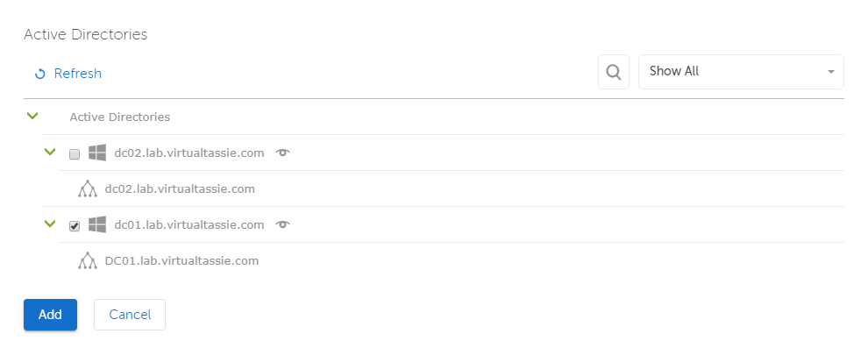Select the uppercase DC01.lab.virtualtassie.com domain entry

pyautogui.click(x=181, y=260)
